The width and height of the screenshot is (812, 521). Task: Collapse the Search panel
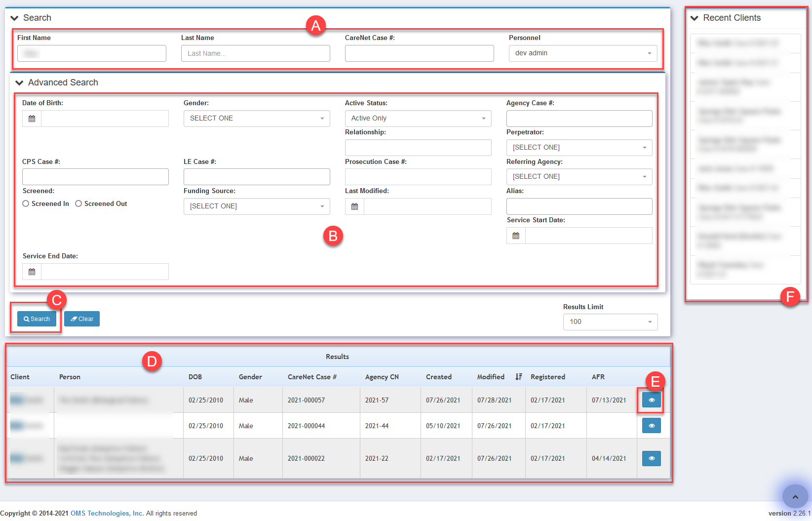click(x=14, y=18)
